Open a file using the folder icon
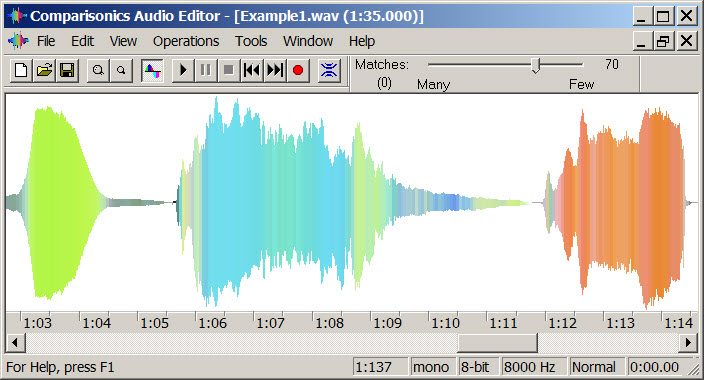 pyautogui.click(x=44, y=71)
